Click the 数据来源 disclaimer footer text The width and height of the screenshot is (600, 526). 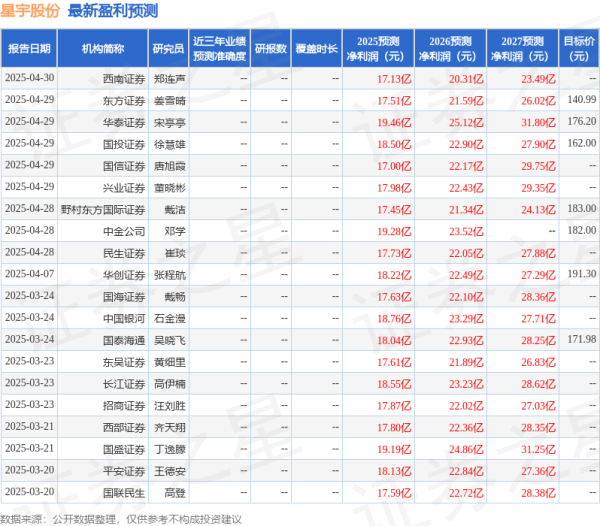click(x=121, y=517)
